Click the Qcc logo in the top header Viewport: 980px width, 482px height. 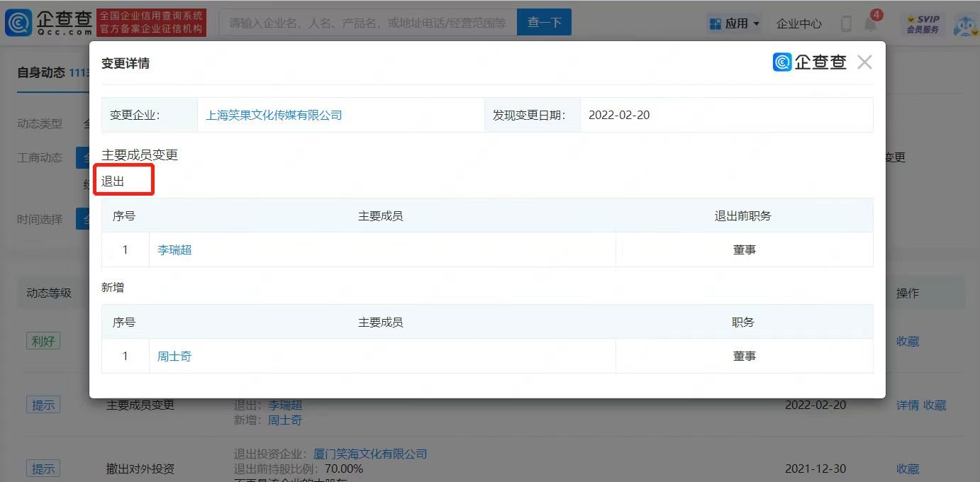click(x=48, y=23)
